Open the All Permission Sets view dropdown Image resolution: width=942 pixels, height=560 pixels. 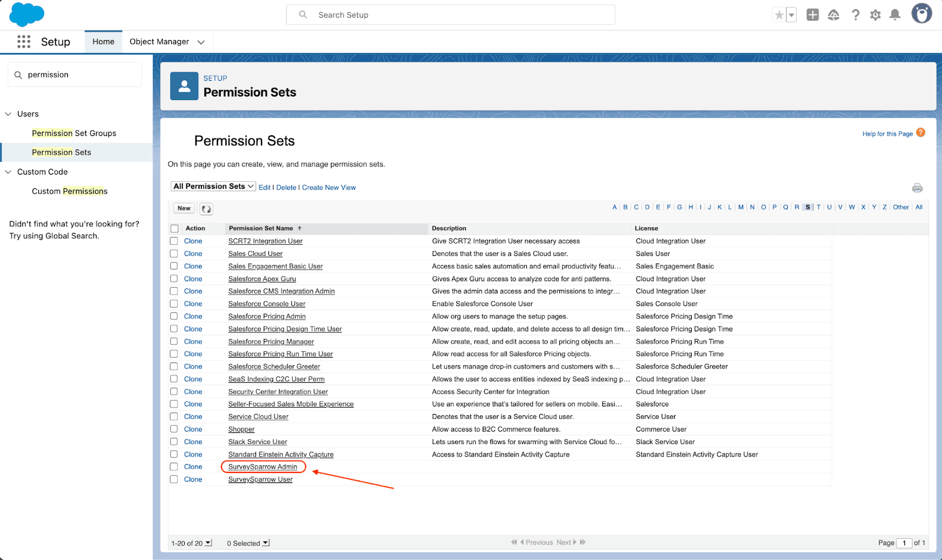213,186
